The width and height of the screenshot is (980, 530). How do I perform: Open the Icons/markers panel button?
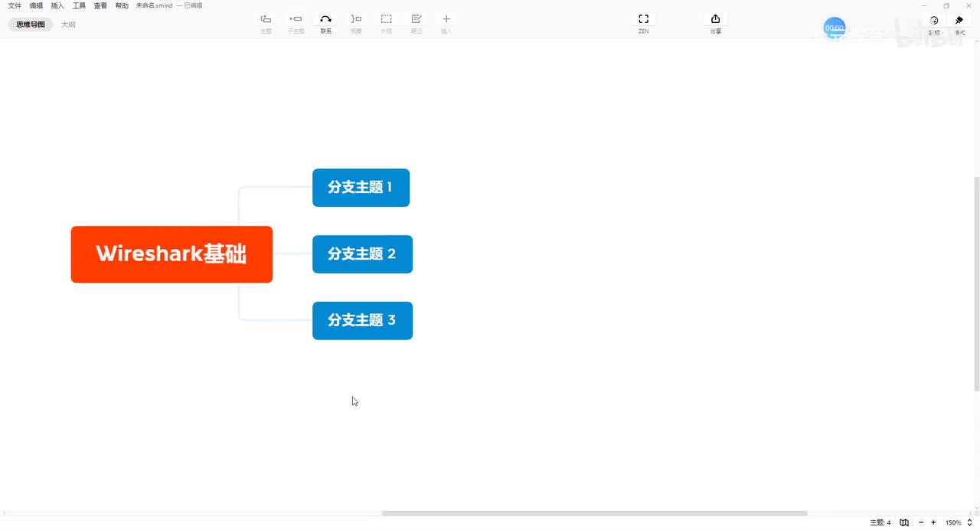(934, 21)
